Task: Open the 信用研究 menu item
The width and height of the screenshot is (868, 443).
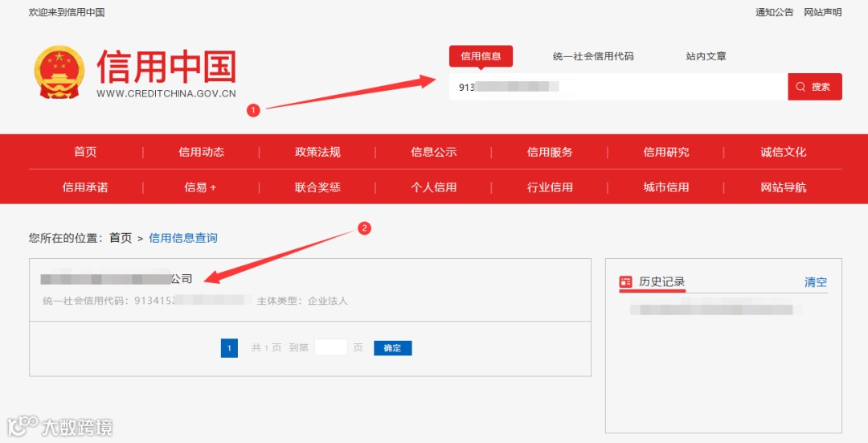Action: [666, 152]
